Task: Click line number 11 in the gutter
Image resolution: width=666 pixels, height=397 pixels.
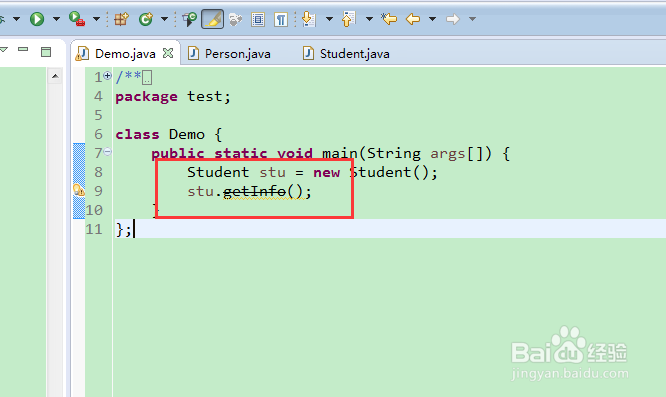Action: point(94,229)
